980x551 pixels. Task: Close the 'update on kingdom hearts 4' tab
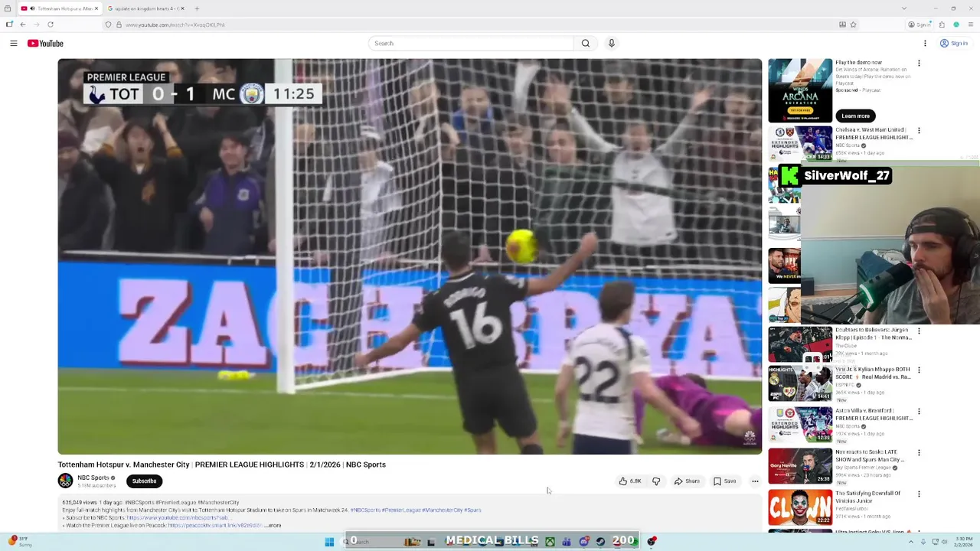pyautogui.click(x=182, y=8)
